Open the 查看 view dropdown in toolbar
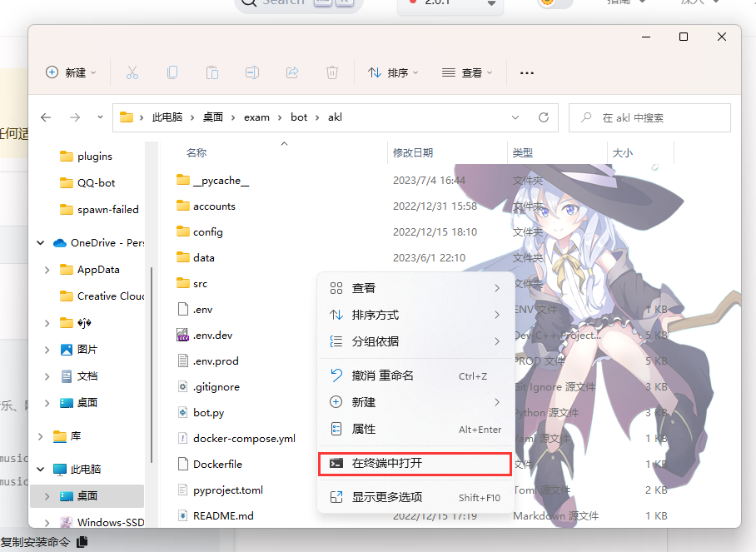Image resolution: width=756 pixels, height=552 pixels. coord(467,72)
